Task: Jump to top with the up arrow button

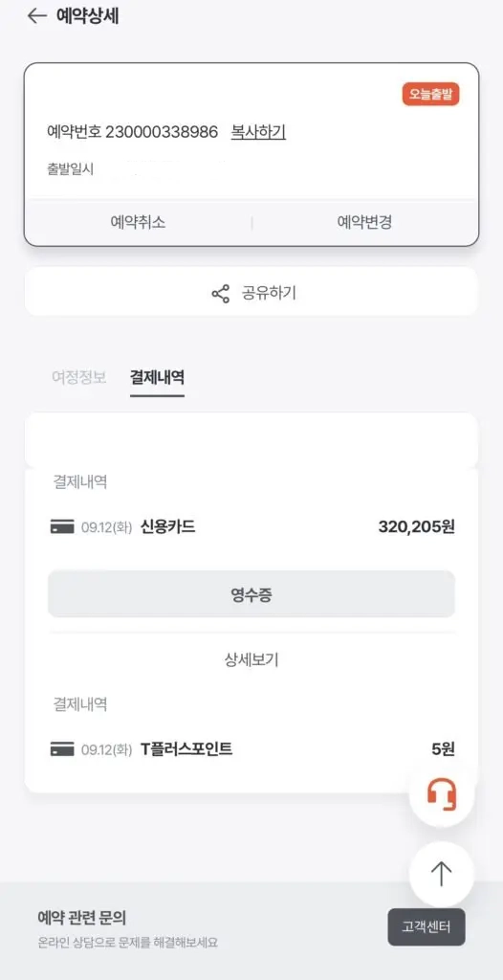Action: click(x=442, y=873)
